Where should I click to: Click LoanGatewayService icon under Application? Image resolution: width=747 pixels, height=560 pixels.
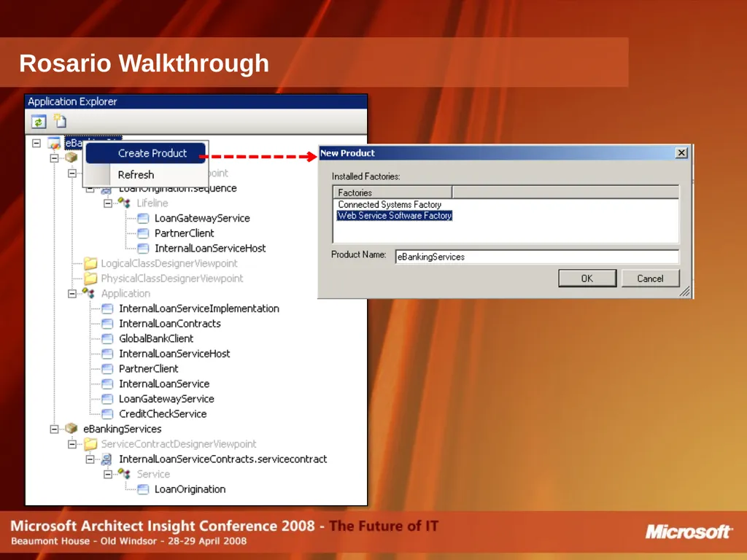tap(108, 399)
